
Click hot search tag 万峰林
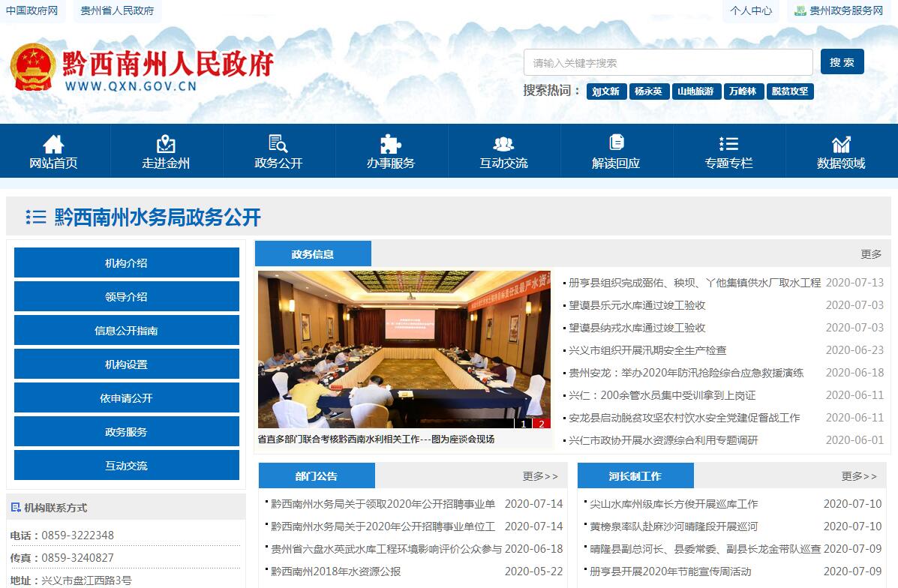click(x=743, y=91)
